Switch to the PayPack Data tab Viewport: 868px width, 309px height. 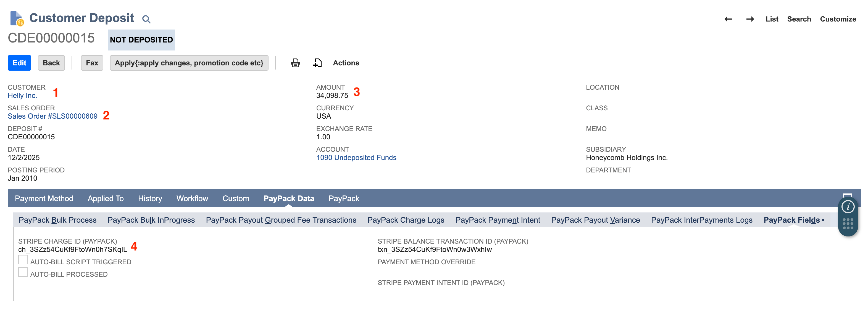pos(289,198)
